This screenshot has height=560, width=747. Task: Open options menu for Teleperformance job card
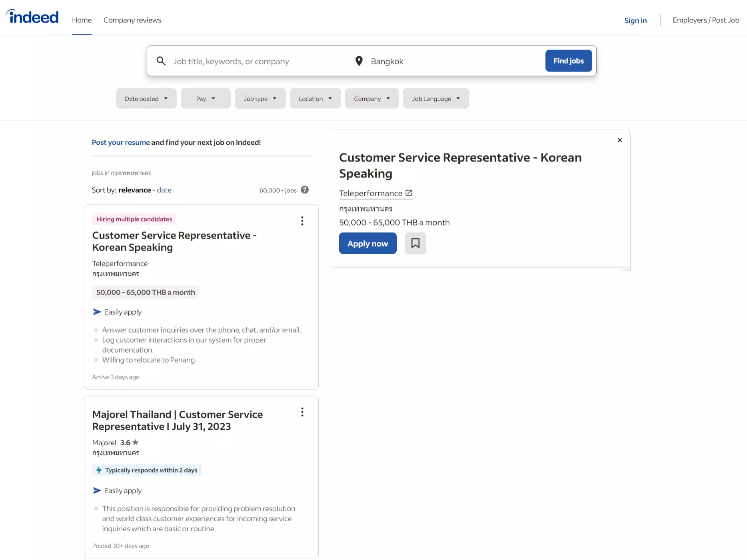pyautogui.click(x=302, y=221)
